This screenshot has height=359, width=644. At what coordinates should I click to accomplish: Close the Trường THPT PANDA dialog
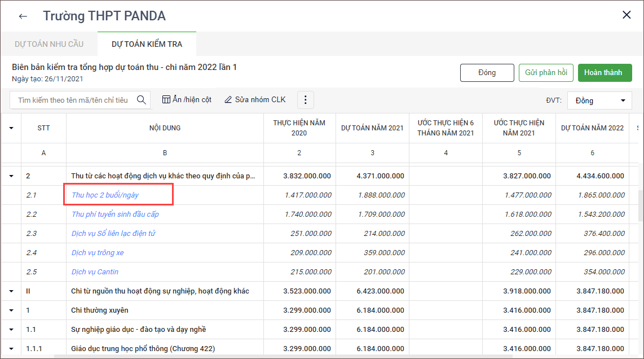(x=627, y=15)
